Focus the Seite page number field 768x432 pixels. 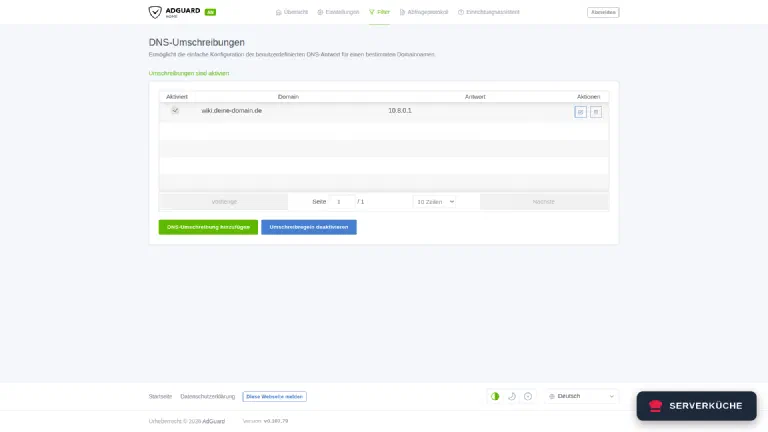tap(342, 202)
